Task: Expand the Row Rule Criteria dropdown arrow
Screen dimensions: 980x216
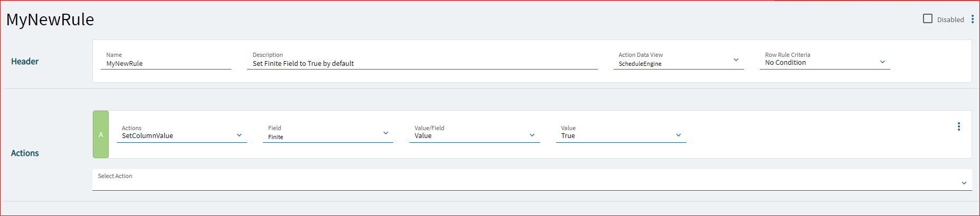Action: (882, 62)
